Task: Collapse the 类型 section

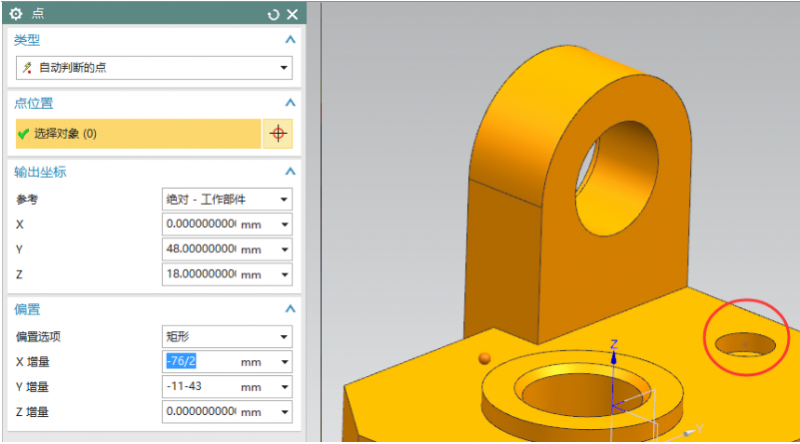Action: [290, 40]
